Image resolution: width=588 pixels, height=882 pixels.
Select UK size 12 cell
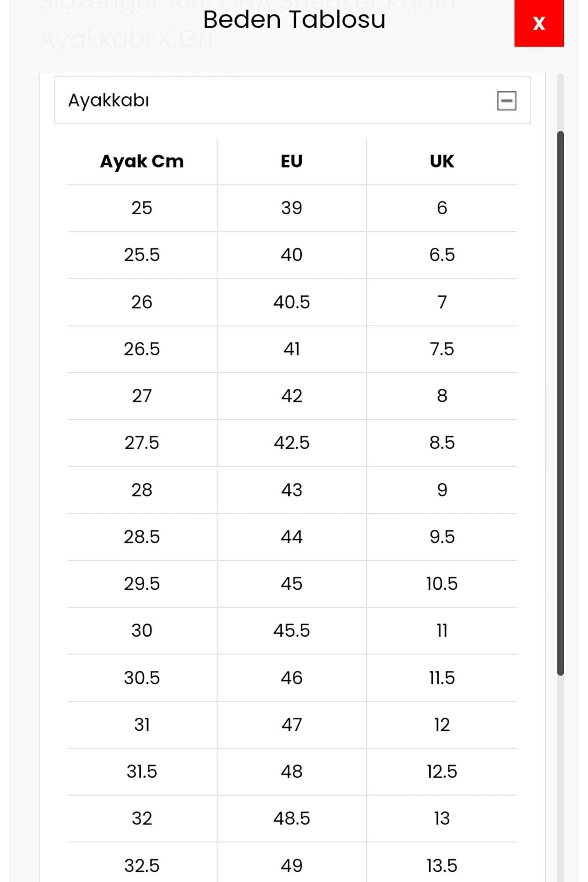click(x=442, y=725)
